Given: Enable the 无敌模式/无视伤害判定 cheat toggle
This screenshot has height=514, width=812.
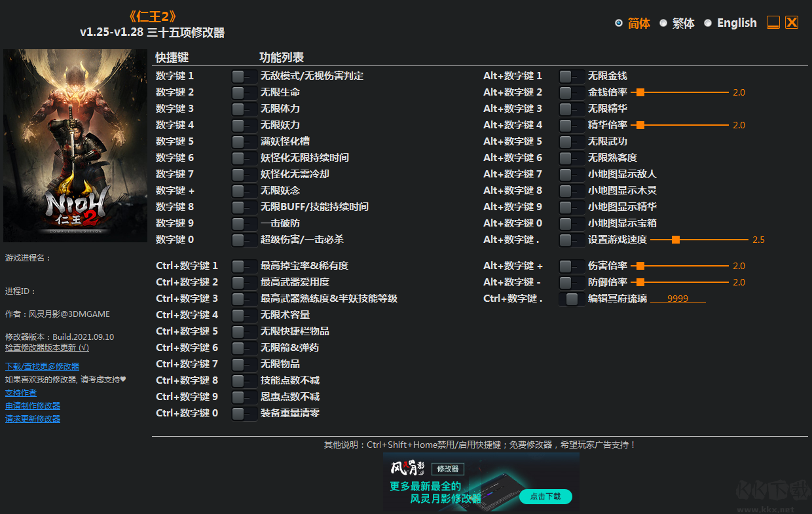Looking at the screenshot, I should click(244, 75).
